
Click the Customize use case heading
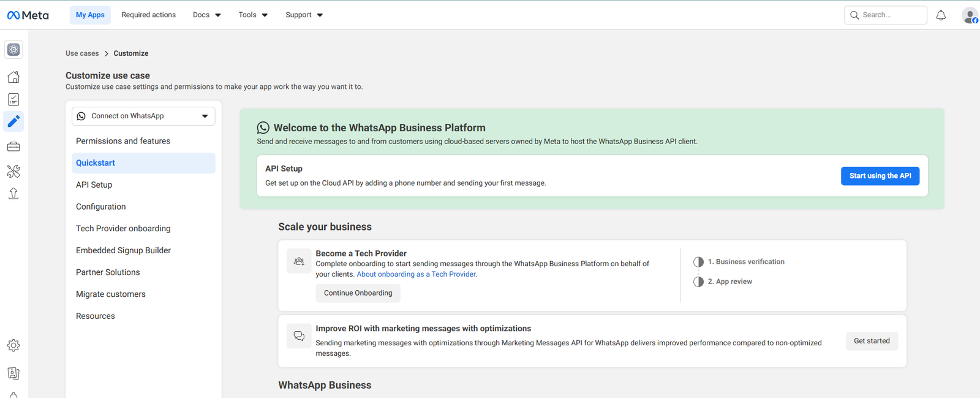click(x=108, y=75)
